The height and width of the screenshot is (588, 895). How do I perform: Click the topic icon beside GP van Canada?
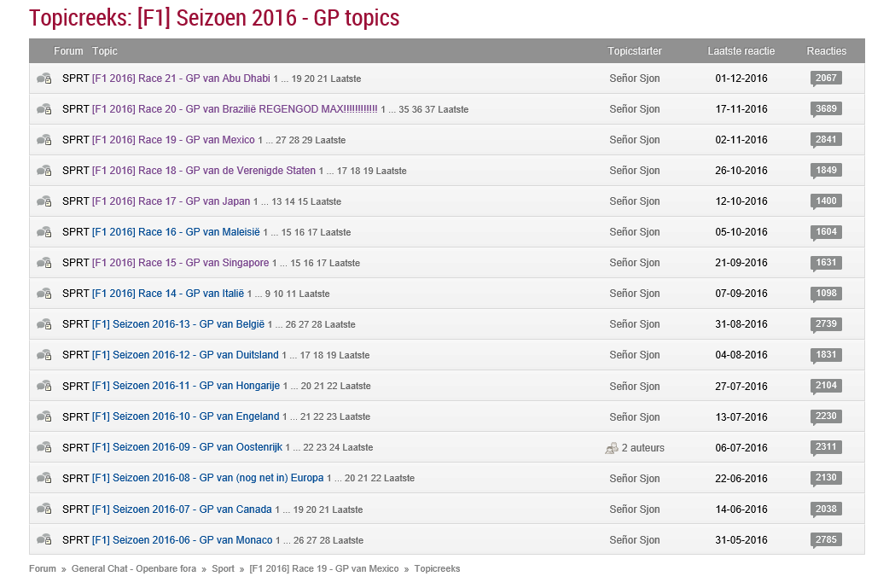[44, 509]
